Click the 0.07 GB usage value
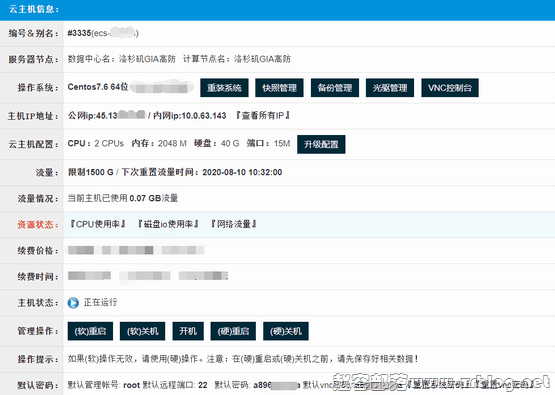Viewport: 555px width, 395px height. point(145,198)
